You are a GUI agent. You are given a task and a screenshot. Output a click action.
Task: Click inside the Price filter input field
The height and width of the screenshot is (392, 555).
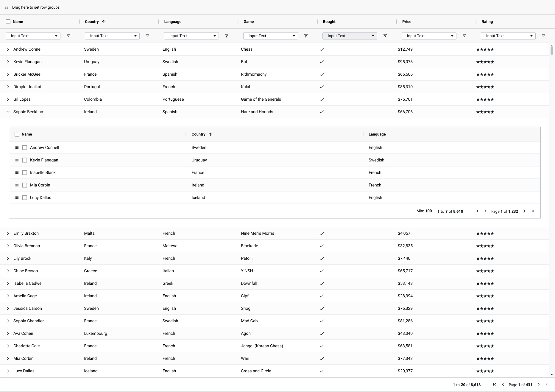click(426, 36)
